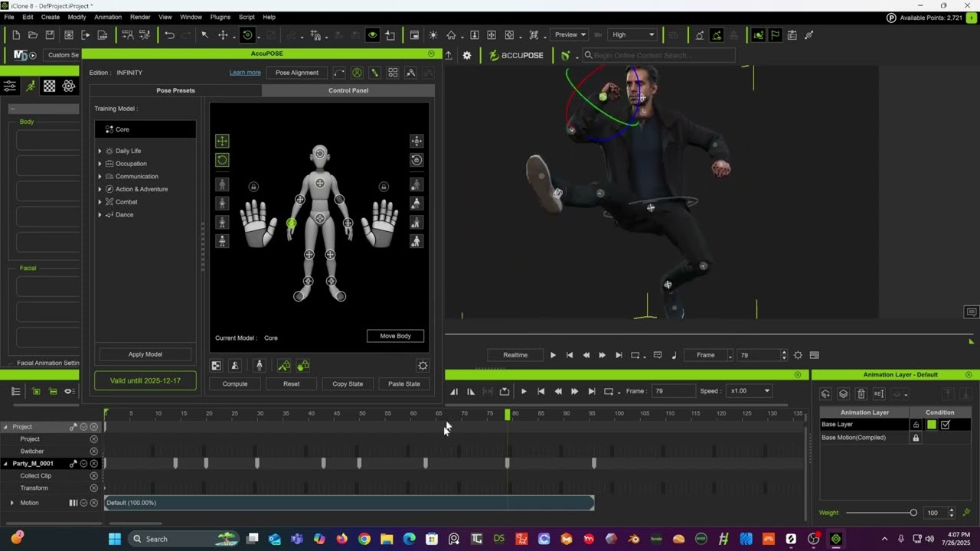Viewport: 980px width, 551px height.
Task: Collapse the Party_M_0001 track
Action: pyautogui.click(x=5, y=464)
